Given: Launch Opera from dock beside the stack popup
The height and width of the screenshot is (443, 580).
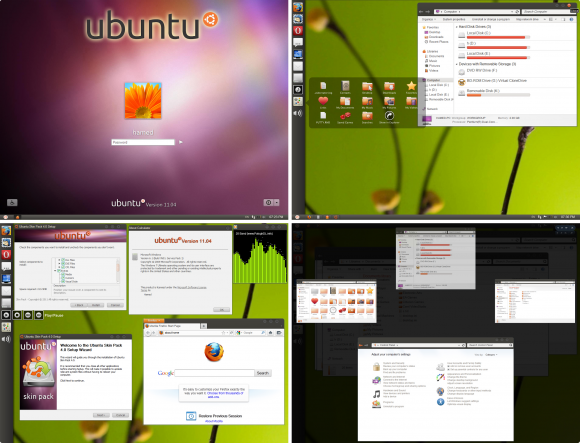Looking at the screenshot, I should click(298, 30).
